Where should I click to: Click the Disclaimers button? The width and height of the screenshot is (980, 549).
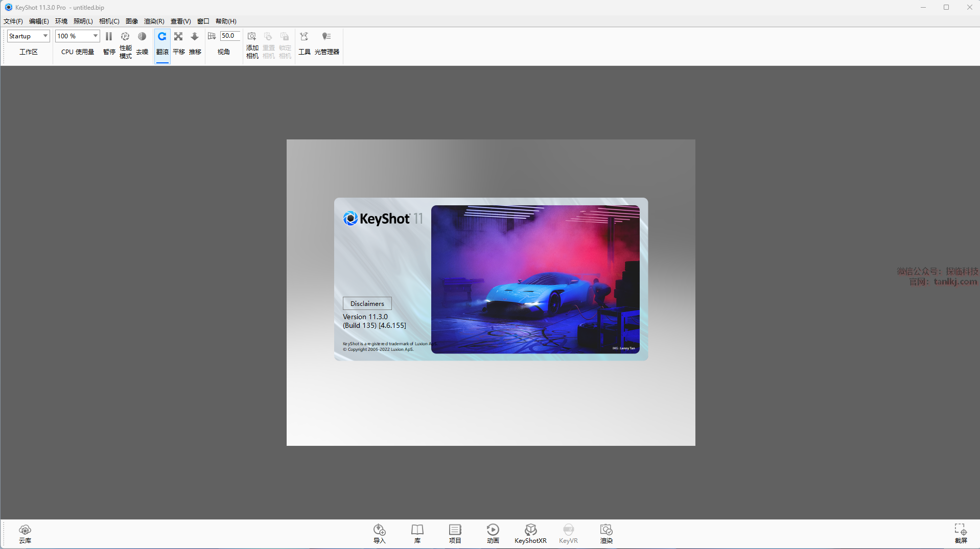(x=367, y=303)
